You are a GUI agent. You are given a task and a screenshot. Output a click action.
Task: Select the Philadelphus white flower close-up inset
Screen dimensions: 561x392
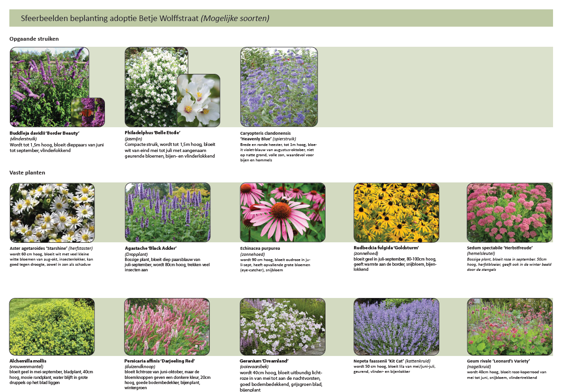point(198,100)
